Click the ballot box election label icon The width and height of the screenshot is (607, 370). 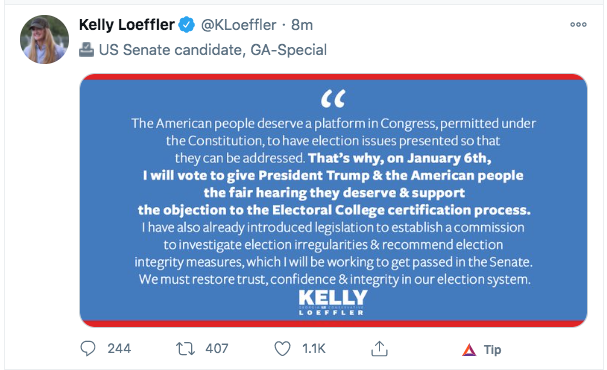pos(86,50)
